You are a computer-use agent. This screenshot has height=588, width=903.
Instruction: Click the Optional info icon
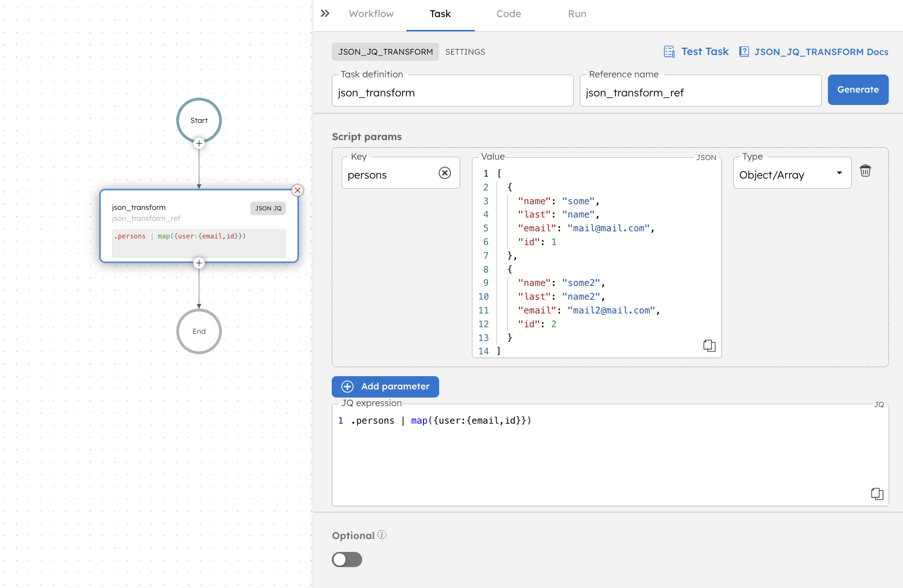[382, 535]
